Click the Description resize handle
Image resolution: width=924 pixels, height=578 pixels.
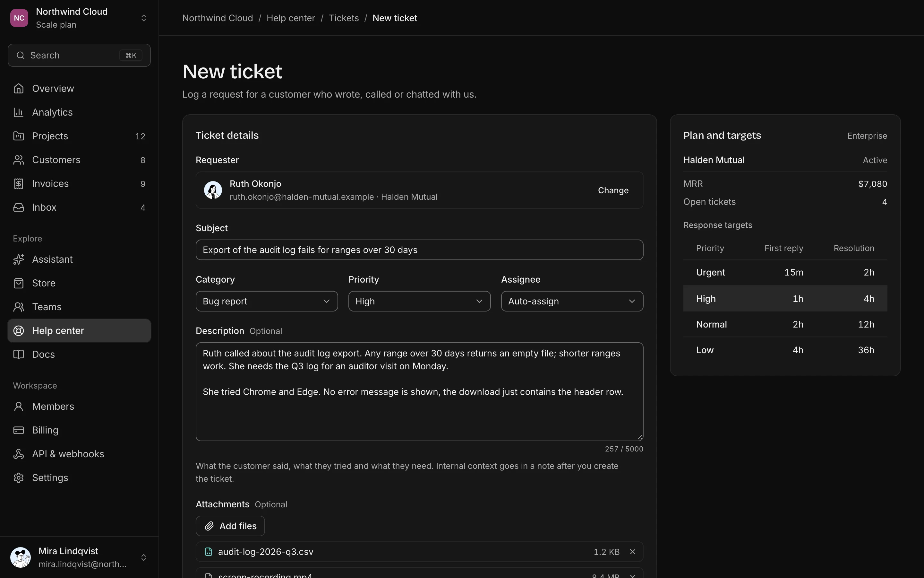(x=640, y=437)
